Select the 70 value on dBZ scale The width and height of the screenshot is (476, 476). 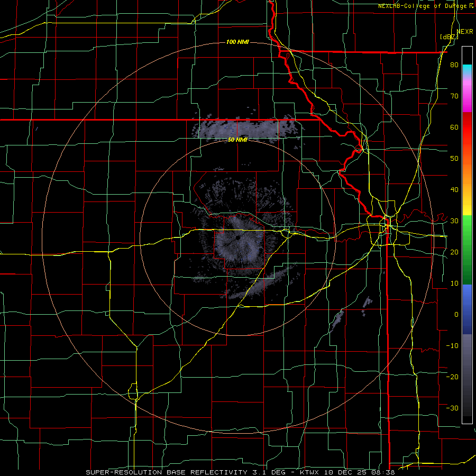[454, 96]
